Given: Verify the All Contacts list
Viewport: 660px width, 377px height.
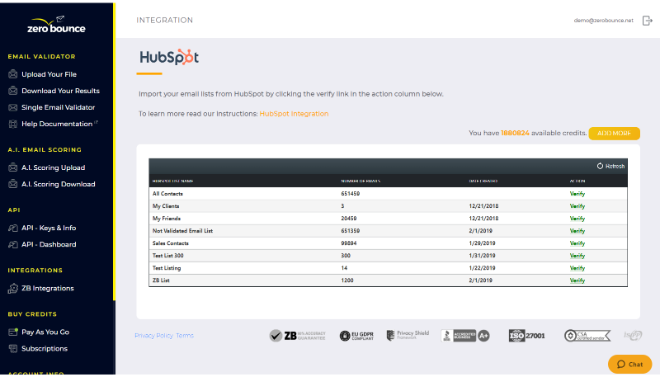Looking at the screenshot, I should pyautogui.click(x=577, y=194).
